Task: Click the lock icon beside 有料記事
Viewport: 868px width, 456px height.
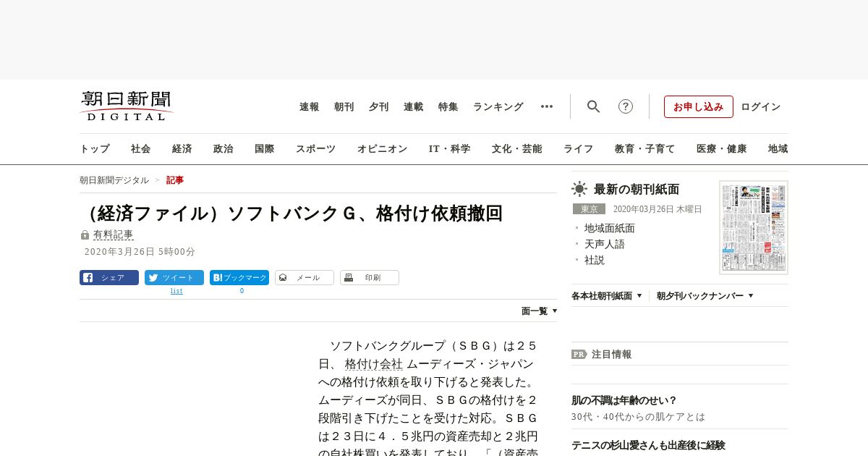Action: tap(85, 235)
